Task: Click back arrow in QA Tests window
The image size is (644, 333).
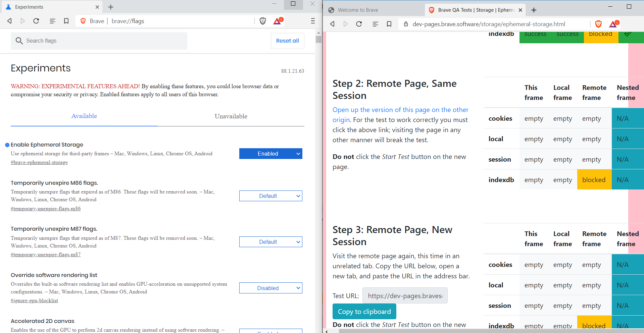Action: click(x=332, y=24)
